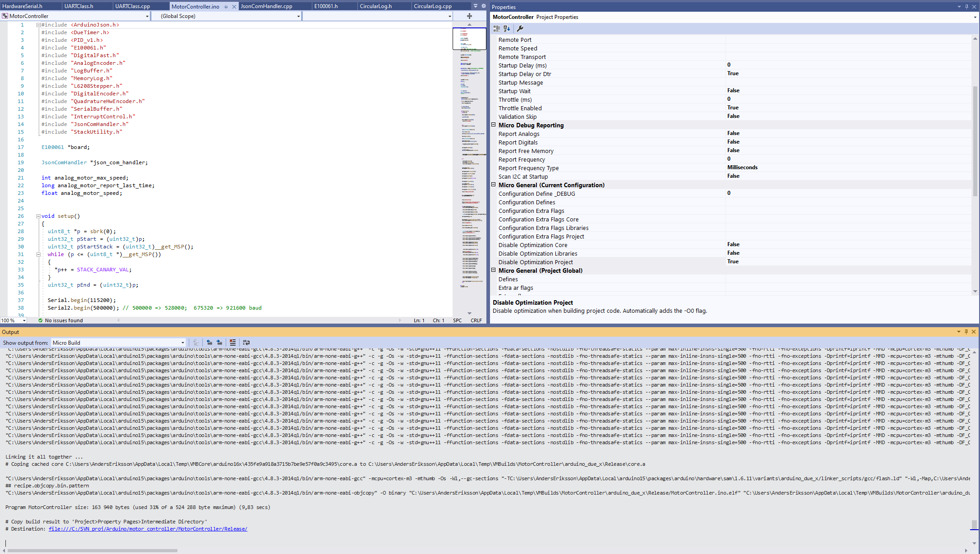Toggle Startup Wait from False to True

734,91
